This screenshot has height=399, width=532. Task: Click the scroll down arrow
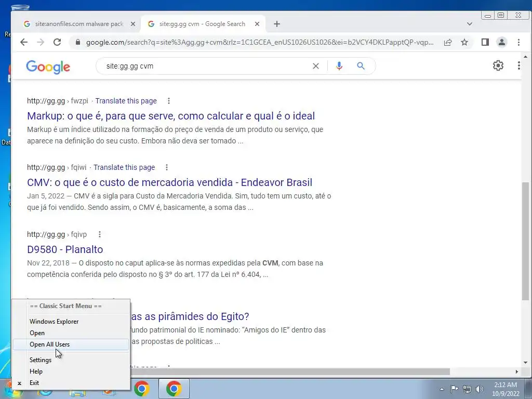[525, 362]
